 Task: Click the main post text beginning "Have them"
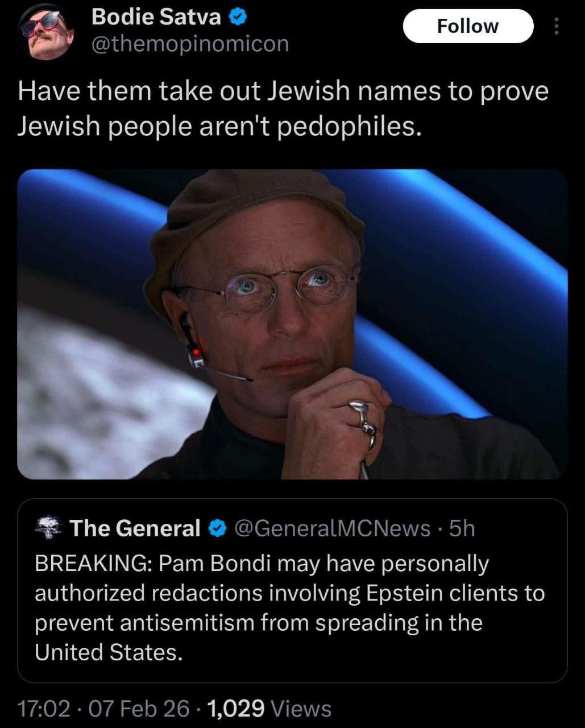(x=283, y=109)
